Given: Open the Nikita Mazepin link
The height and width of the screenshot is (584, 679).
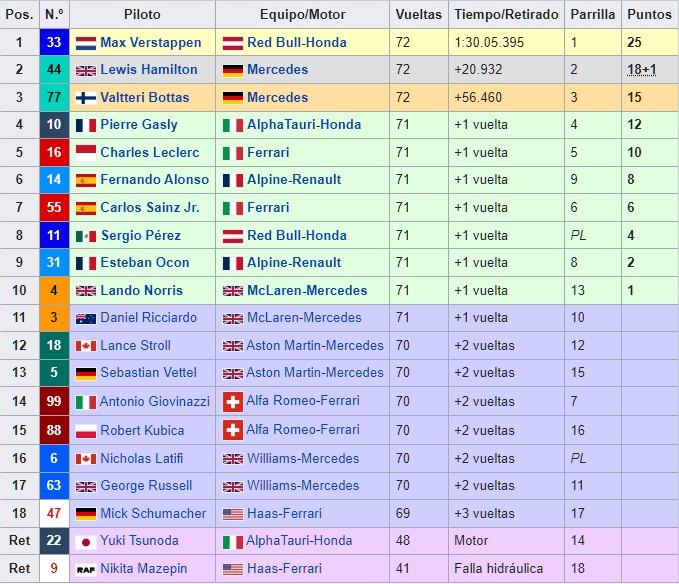Looking at the screenshot, I should (x=144, y=568).
